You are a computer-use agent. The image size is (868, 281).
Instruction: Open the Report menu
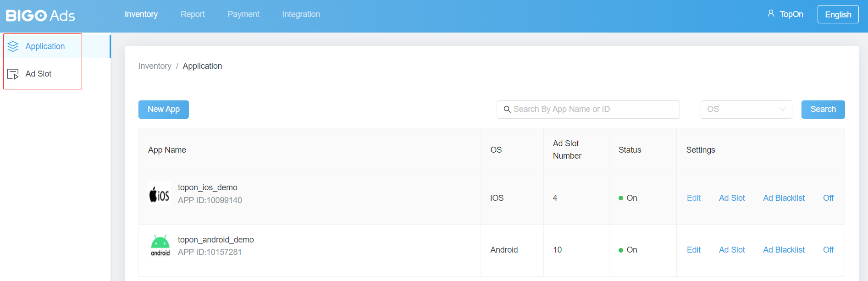193,14
